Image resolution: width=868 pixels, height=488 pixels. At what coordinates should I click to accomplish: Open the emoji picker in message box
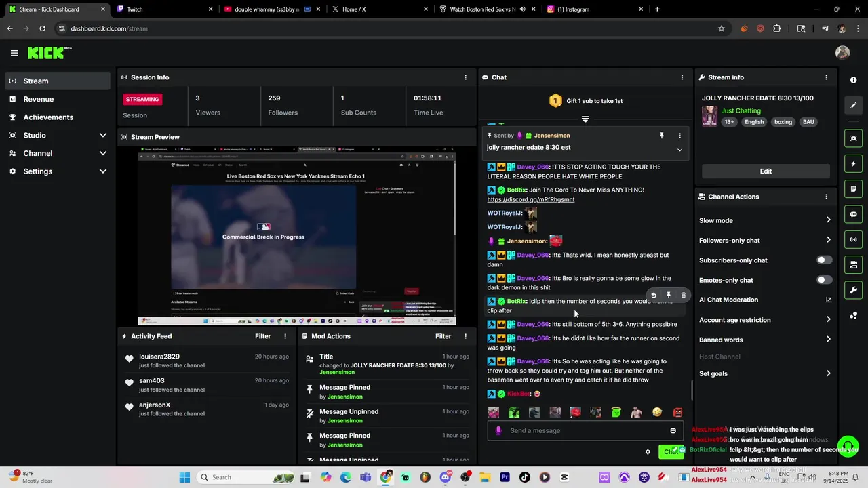point(673,430)
